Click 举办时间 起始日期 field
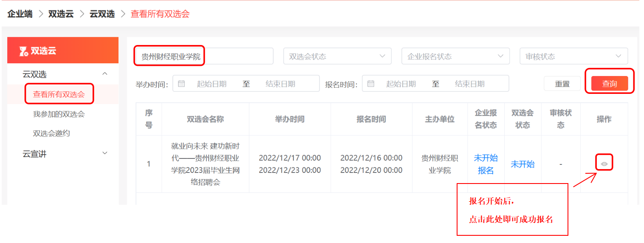644x243 pixels. pyautogui.click(x=212, y=84)
